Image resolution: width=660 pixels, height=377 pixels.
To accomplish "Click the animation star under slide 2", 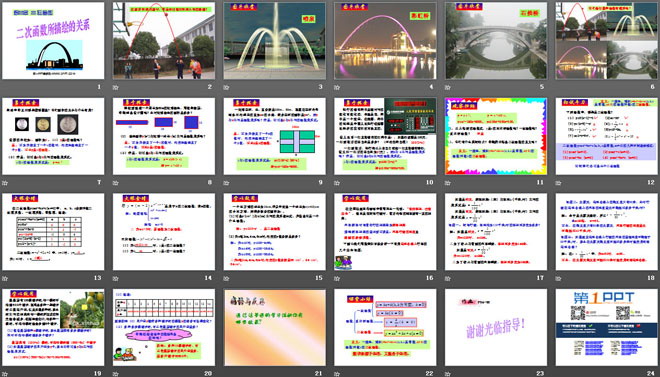I will [x=115, y=88].
